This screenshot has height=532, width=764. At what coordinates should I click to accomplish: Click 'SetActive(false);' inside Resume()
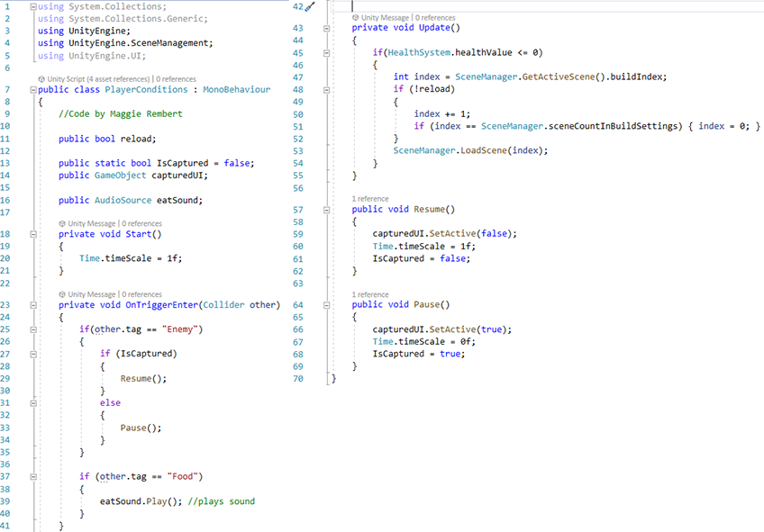click(x=473, y=234)
